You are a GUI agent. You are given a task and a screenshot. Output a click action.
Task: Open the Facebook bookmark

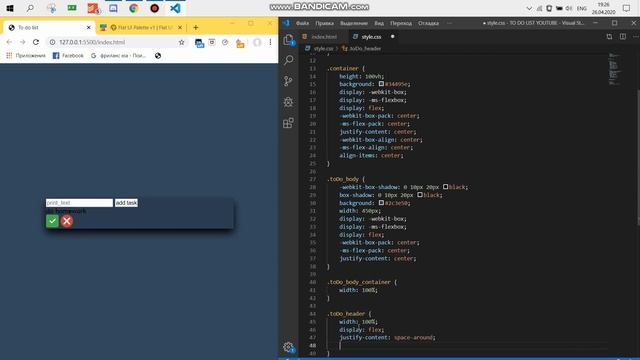click(x=68, y=56)
